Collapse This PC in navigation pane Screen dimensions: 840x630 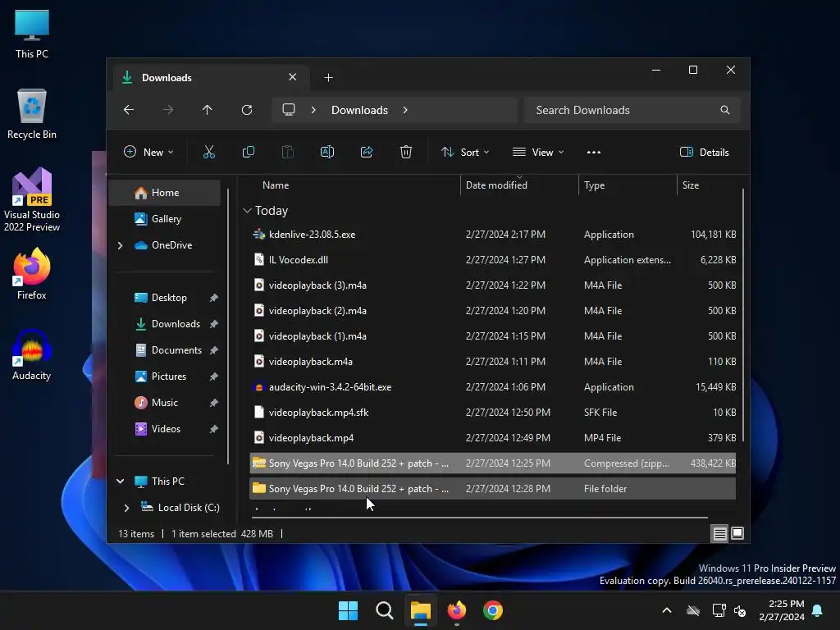[120, 481]
